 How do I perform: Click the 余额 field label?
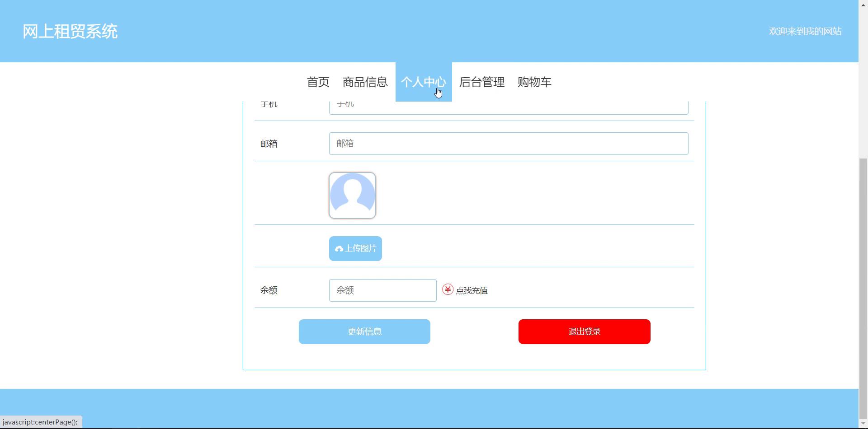(x=269, y=290)
